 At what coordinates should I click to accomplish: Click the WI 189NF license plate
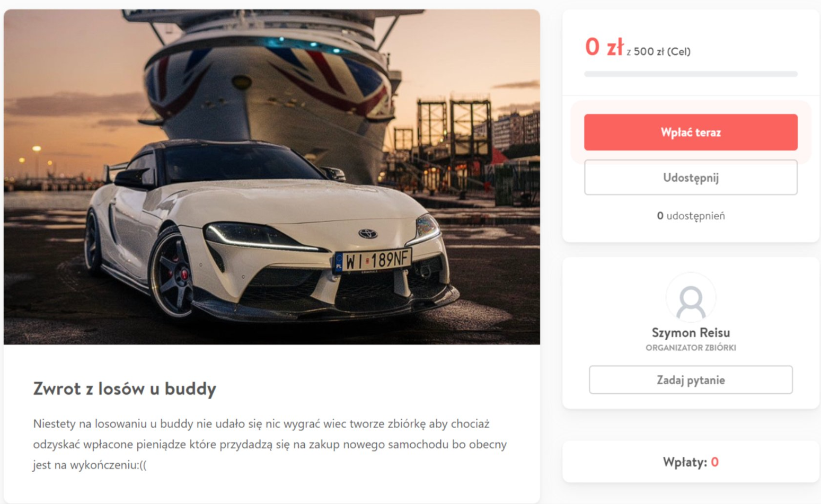[x=373, y=261]
